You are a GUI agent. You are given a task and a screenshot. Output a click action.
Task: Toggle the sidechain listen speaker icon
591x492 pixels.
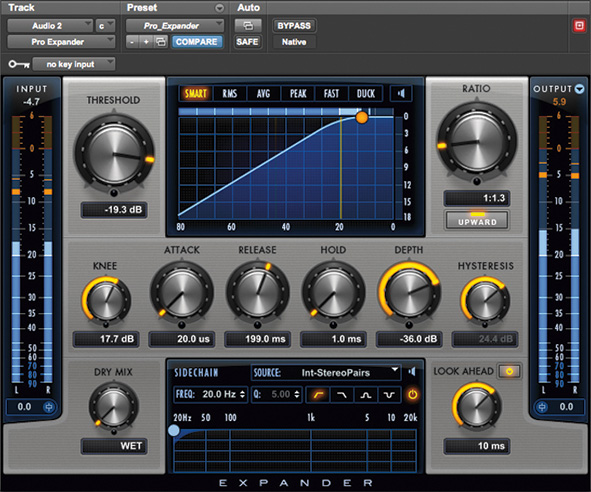point(412,372)
